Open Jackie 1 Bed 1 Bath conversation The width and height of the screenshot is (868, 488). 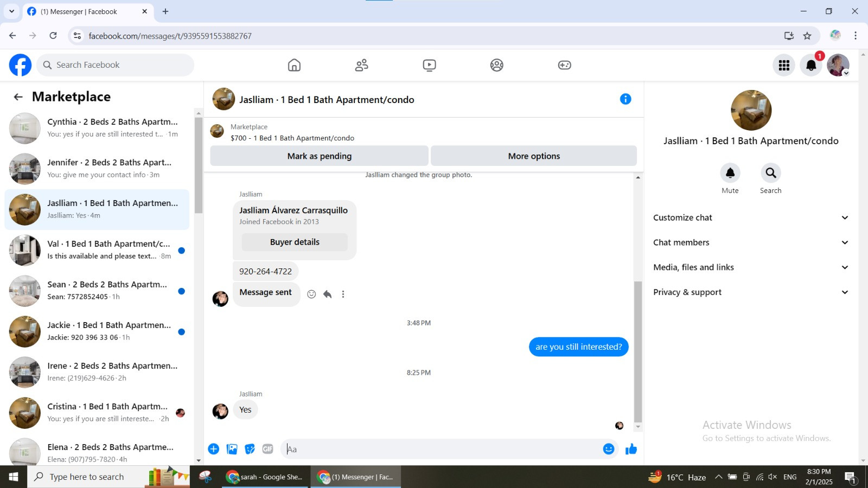click(x=97, y=332)
